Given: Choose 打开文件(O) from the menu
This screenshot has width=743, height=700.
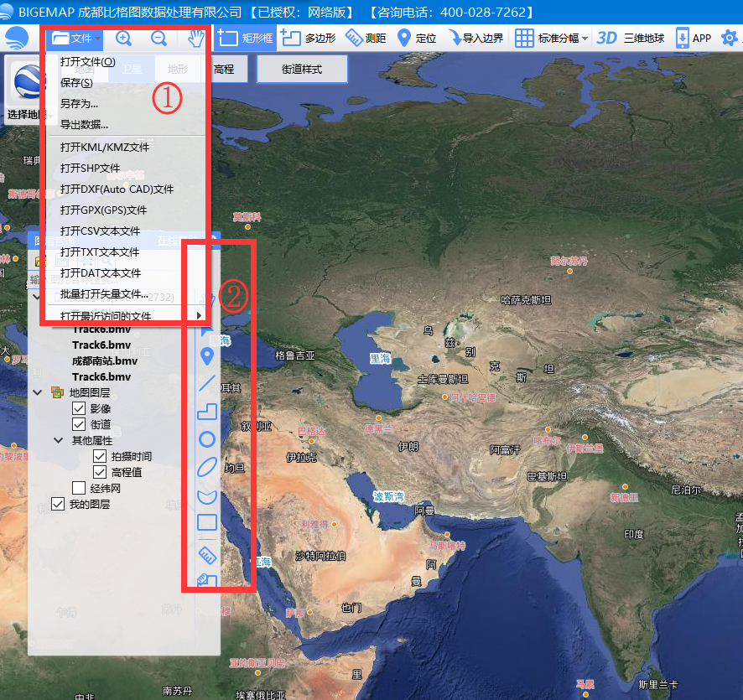Looking at the screenshot, I should pyautogui.click(x=88, y=61).
